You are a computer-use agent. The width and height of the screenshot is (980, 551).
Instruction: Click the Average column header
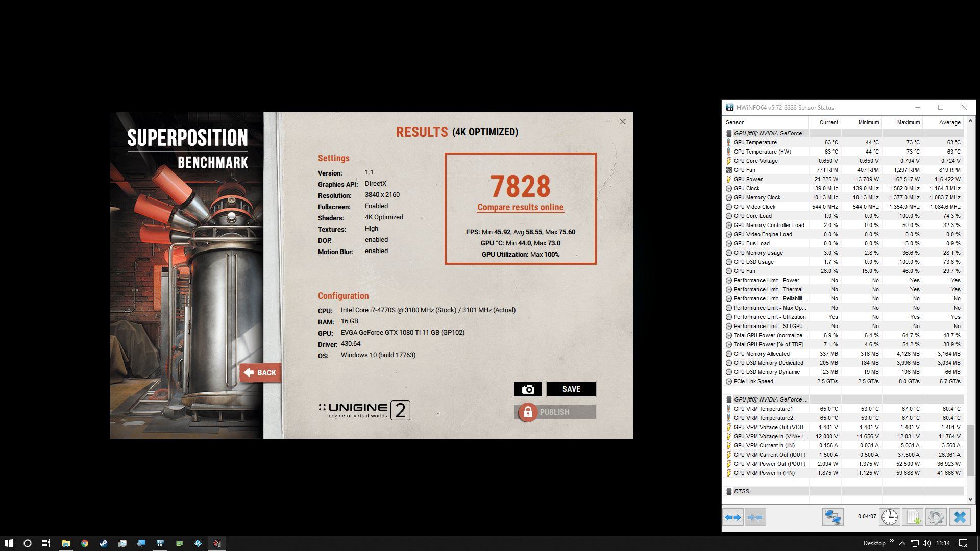[949, 122]
